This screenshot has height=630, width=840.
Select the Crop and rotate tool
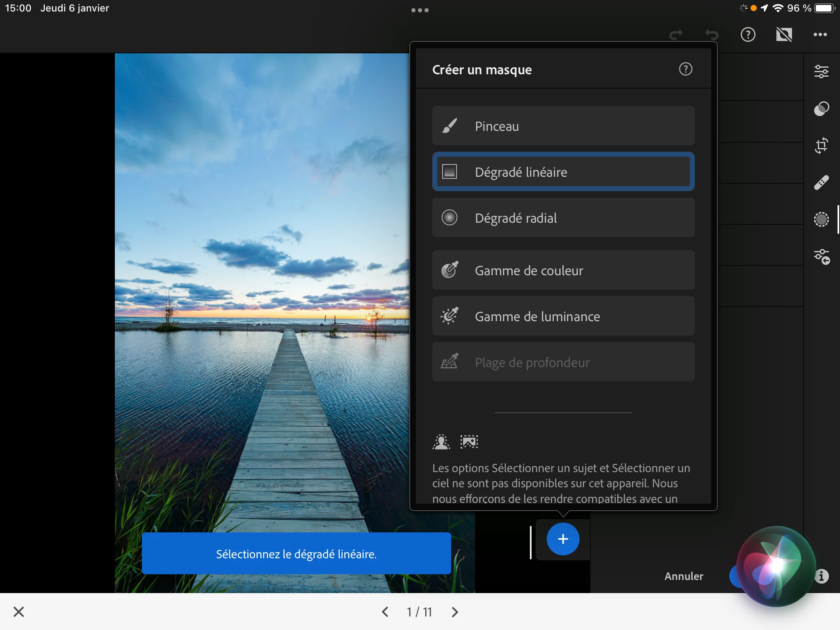point(821,146)
